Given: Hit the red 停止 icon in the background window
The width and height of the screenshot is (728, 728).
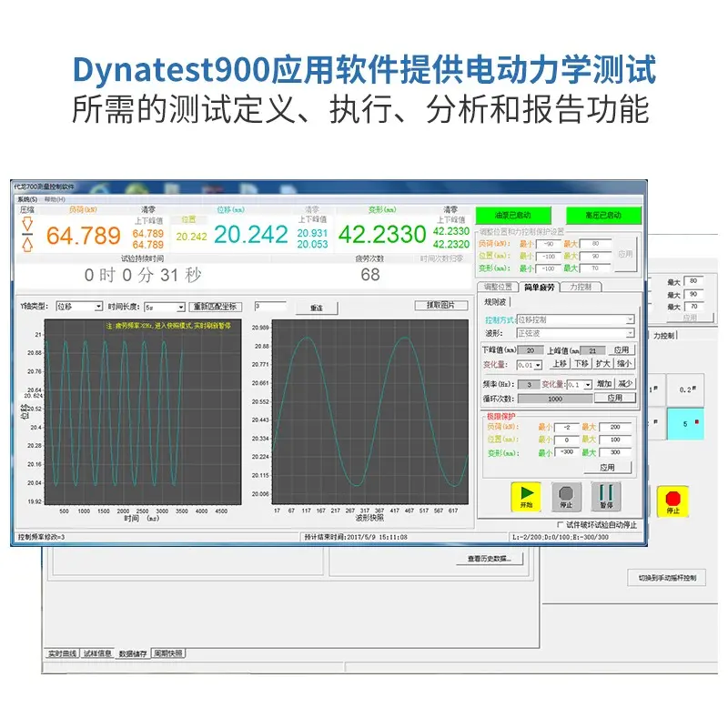Looking at the screenshot, I should coord(672,502).
